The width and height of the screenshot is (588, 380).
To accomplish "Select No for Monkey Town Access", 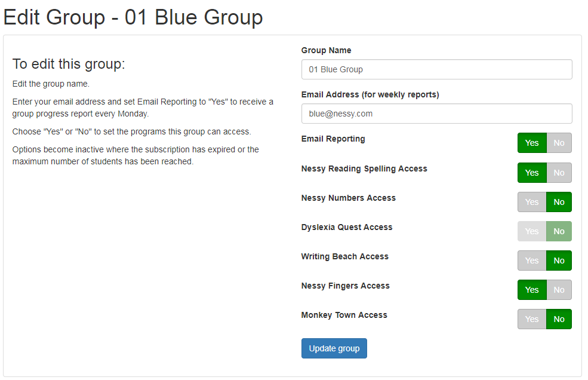I will (559, 319).
